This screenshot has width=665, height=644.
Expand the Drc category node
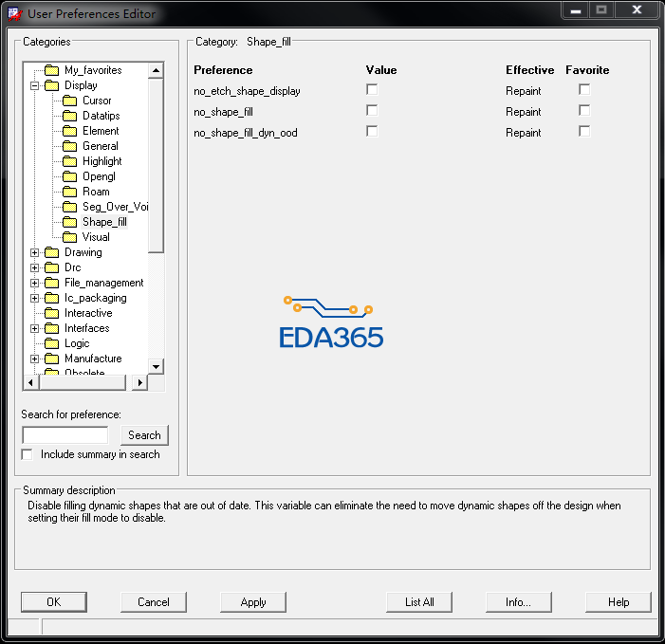(x=34, y=268)
